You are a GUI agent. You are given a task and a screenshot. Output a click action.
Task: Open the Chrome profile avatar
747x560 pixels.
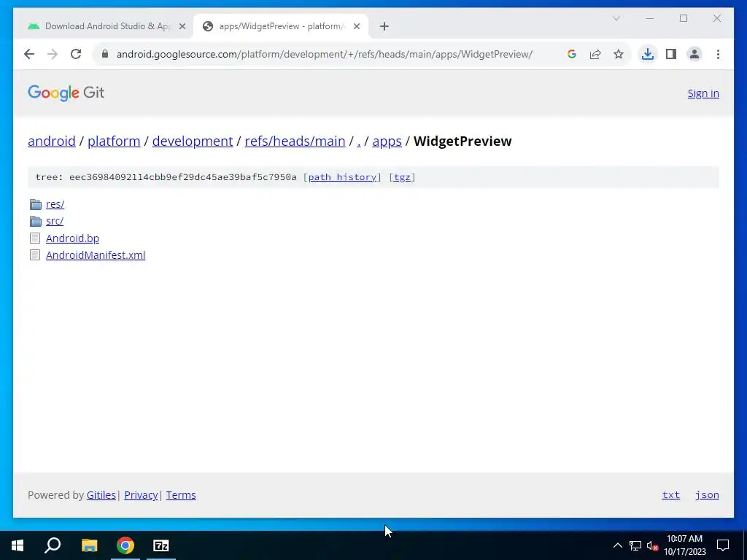[x=694, y=54]
